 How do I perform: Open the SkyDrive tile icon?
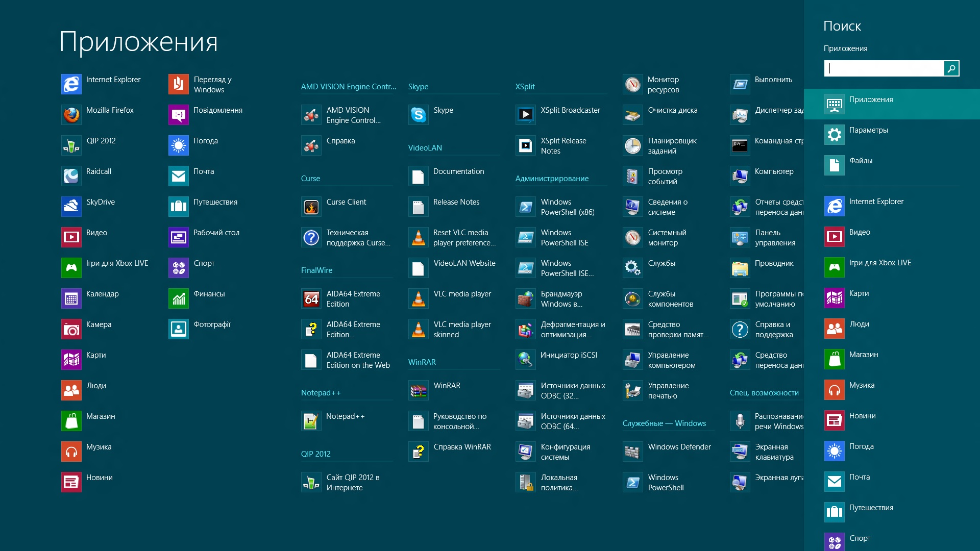click(71, 207)
